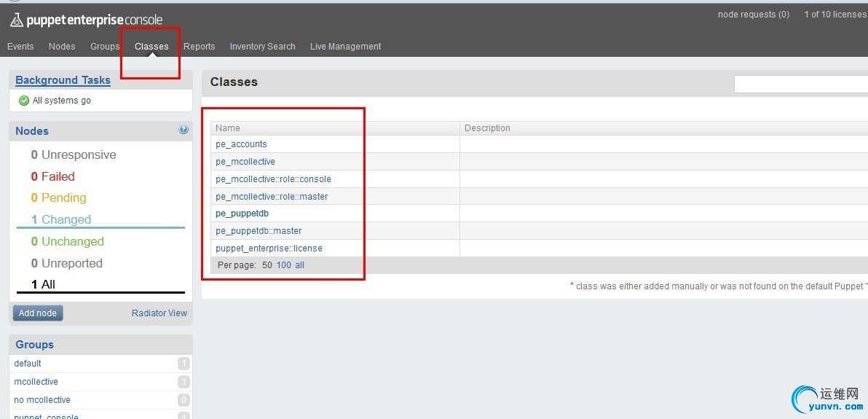868x419 pixels.
Task: Click the Add node button
Action: pos(38,313)
